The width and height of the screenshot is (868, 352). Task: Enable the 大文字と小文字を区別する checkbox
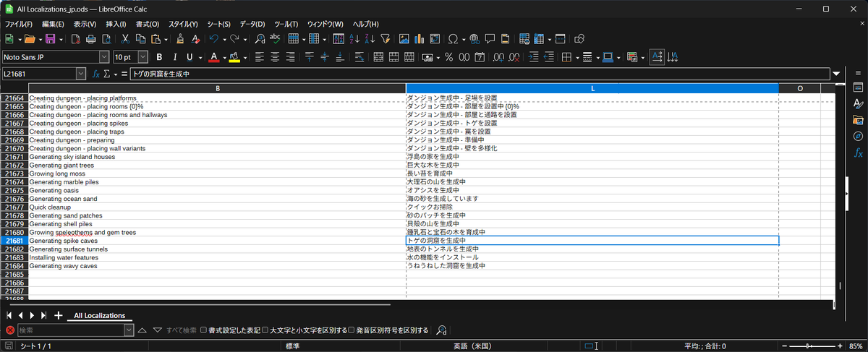265,330
